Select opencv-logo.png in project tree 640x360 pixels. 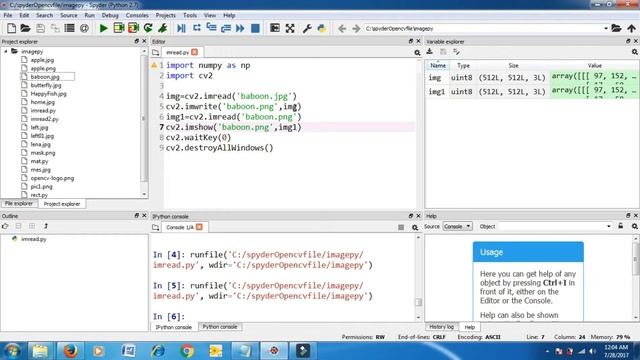pyautogui.click(x=52, y=178)
